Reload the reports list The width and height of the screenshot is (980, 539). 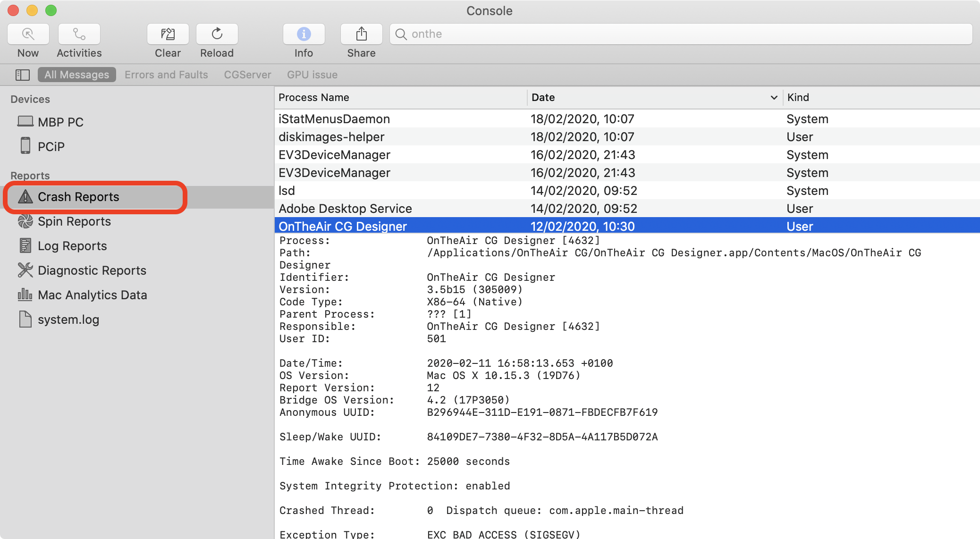(217, 34)
